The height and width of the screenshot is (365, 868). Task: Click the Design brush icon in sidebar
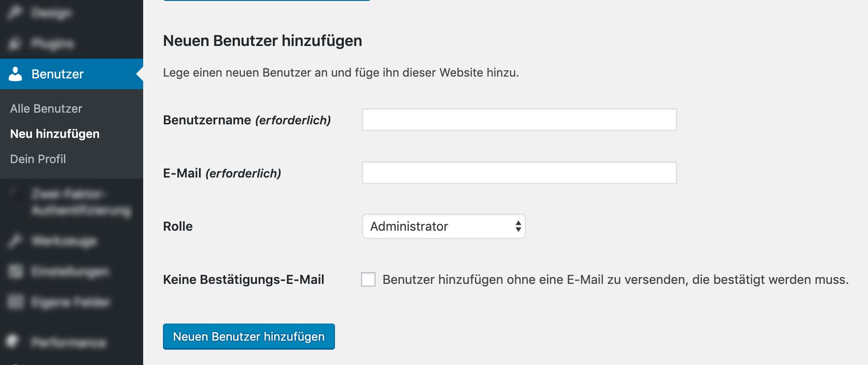pyautogui.click(x=15, y=13)
